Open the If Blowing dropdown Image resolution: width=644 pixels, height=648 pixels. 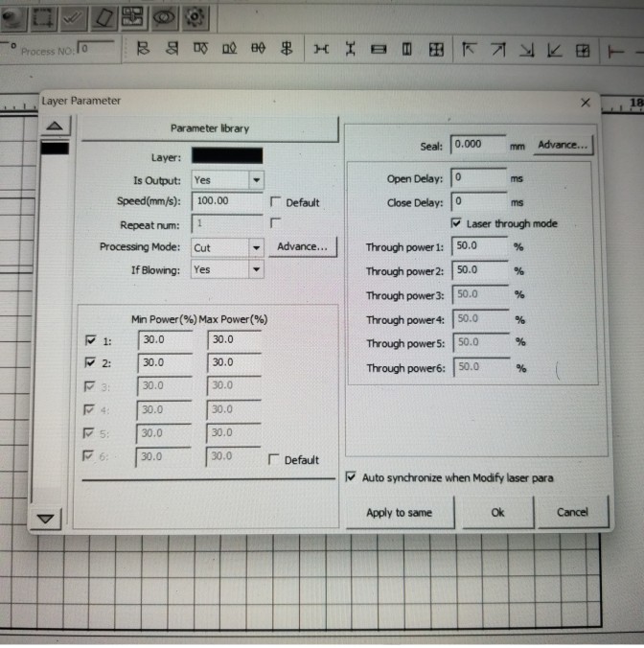coord(256,269)
